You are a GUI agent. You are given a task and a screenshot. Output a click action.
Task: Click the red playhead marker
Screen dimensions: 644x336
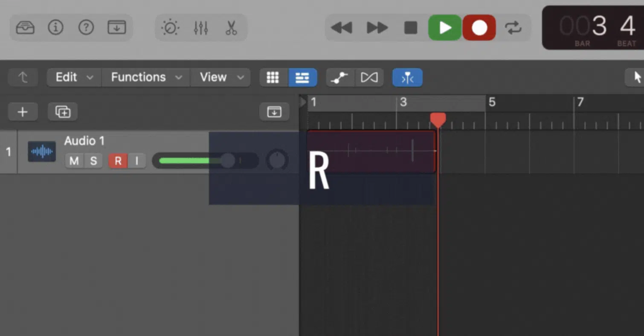(x=438, y=120)
